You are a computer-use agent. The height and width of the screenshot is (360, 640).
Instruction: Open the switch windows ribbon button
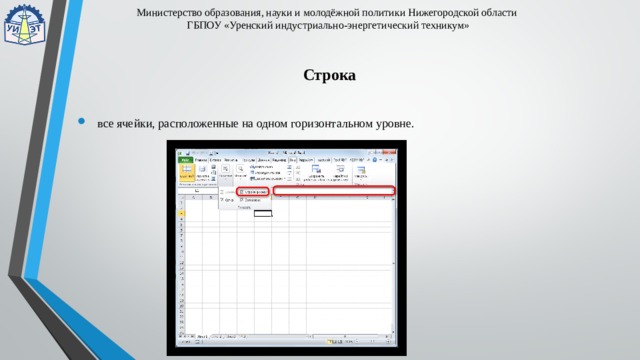pyautogui.click(x=339, y=173)
